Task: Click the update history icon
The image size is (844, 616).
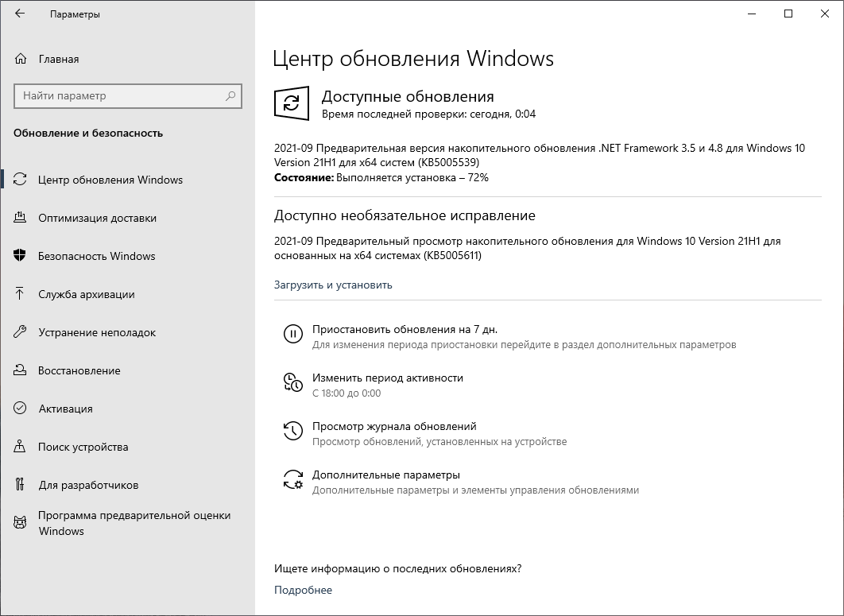Action: pyautogui.click(x=293, y=431)
